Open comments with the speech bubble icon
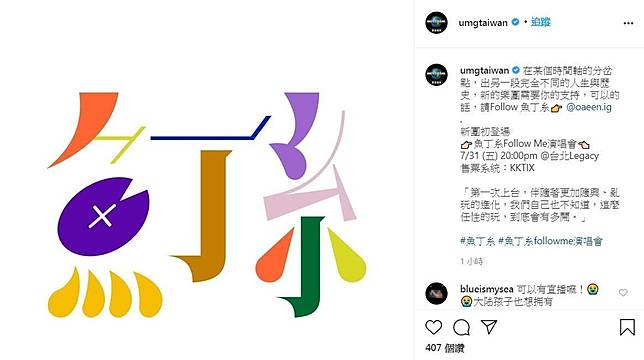Screen dimensions: 644x360 click(461, 327)
